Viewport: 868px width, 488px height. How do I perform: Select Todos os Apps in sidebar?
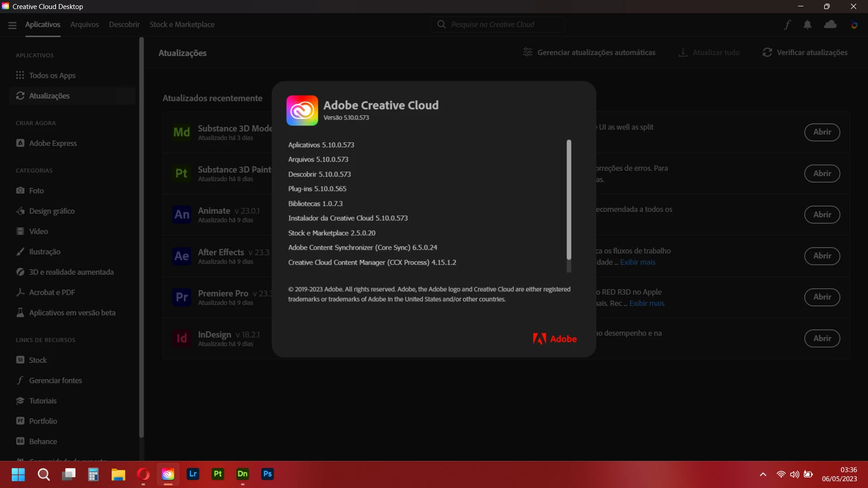[52, 75]
